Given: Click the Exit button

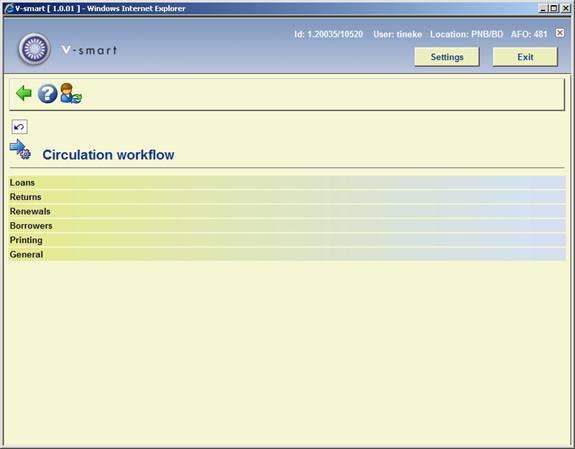Looking at the screenshot, I should [525, 57].
